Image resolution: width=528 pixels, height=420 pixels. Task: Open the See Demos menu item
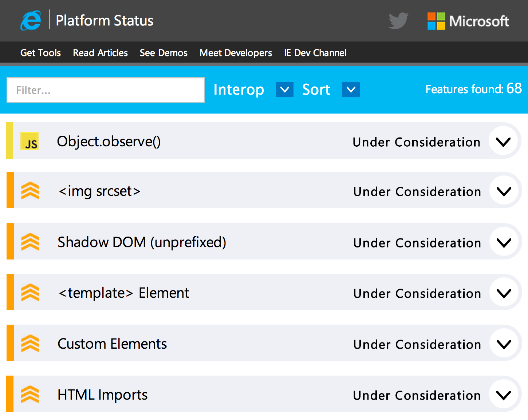(x=163, y=53)
